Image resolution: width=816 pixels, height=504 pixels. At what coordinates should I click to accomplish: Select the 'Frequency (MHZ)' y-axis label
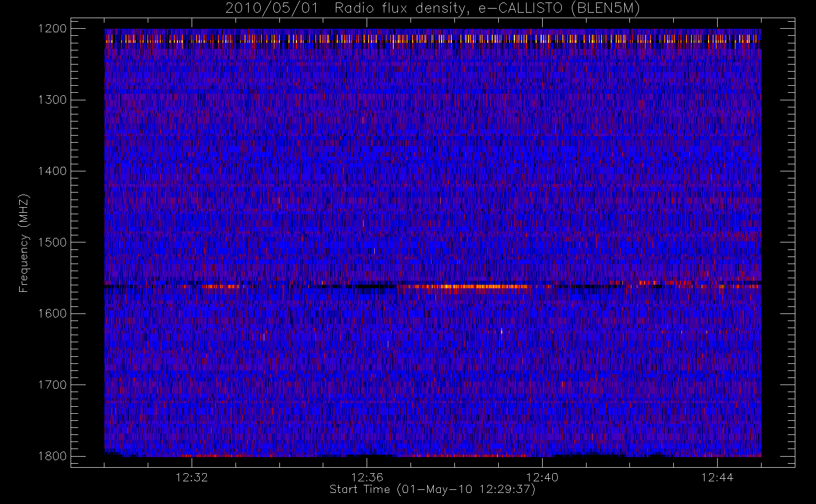click(x=24, y=243)
